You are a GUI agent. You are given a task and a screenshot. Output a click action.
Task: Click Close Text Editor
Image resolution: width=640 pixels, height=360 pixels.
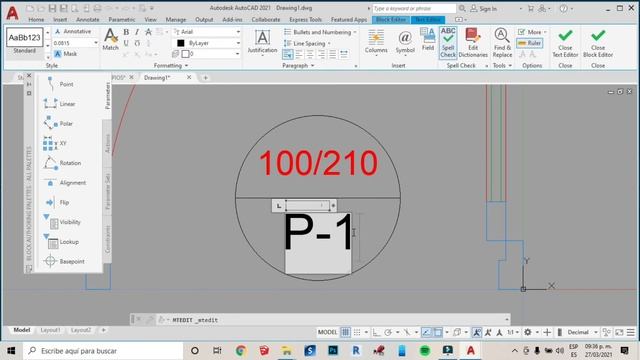[565, 43]
